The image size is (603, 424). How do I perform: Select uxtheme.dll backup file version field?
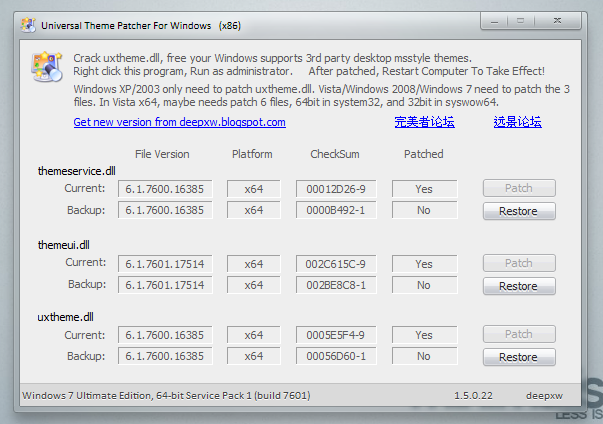(165, 356)
